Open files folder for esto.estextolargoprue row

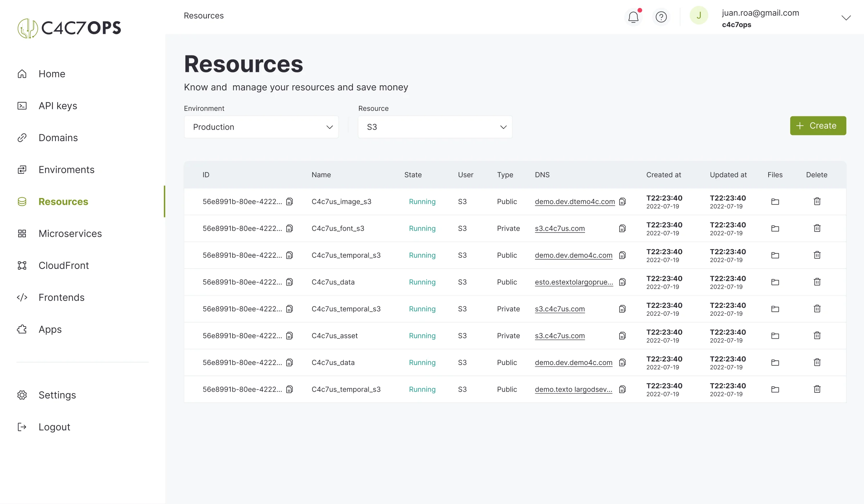pos(775,282)
